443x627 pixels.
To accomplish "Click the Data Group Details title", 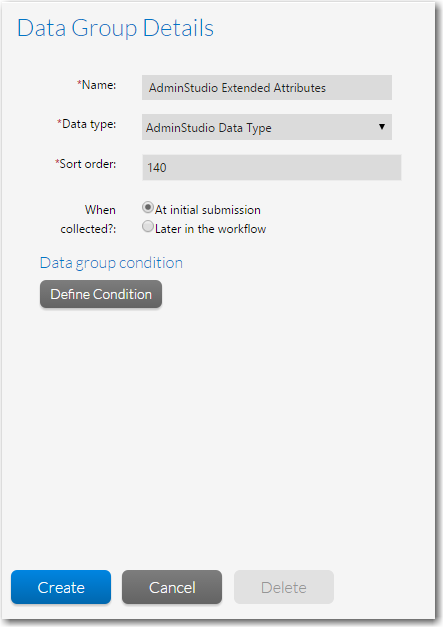I will tap(116, 28).
